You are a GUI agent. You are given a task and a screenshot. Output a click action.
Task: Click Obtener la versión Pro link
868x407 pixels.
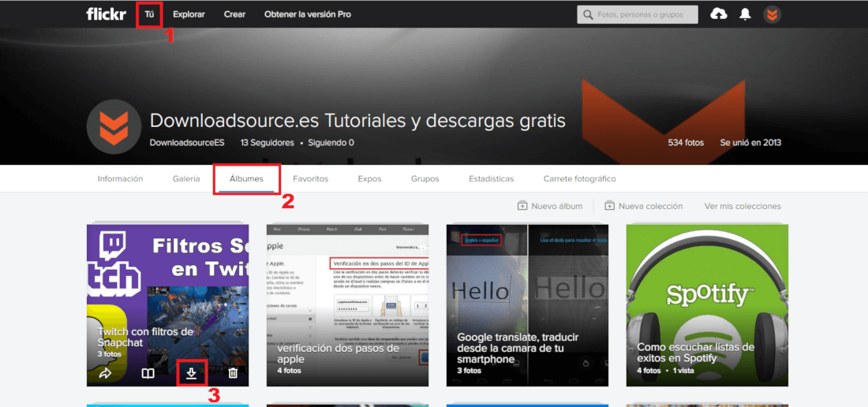point(307,14)
